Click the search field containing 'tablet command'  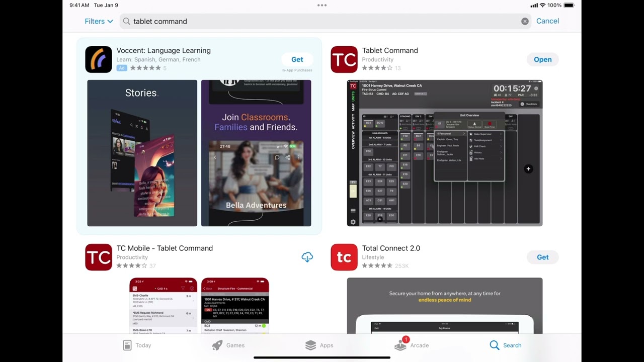(x=326, y=21)
